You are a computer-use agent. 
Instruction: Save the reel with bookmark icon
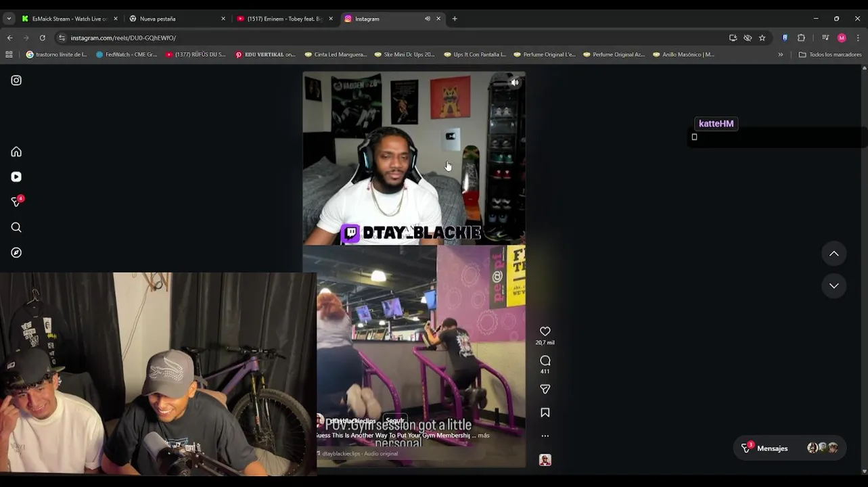pos(545,413)
